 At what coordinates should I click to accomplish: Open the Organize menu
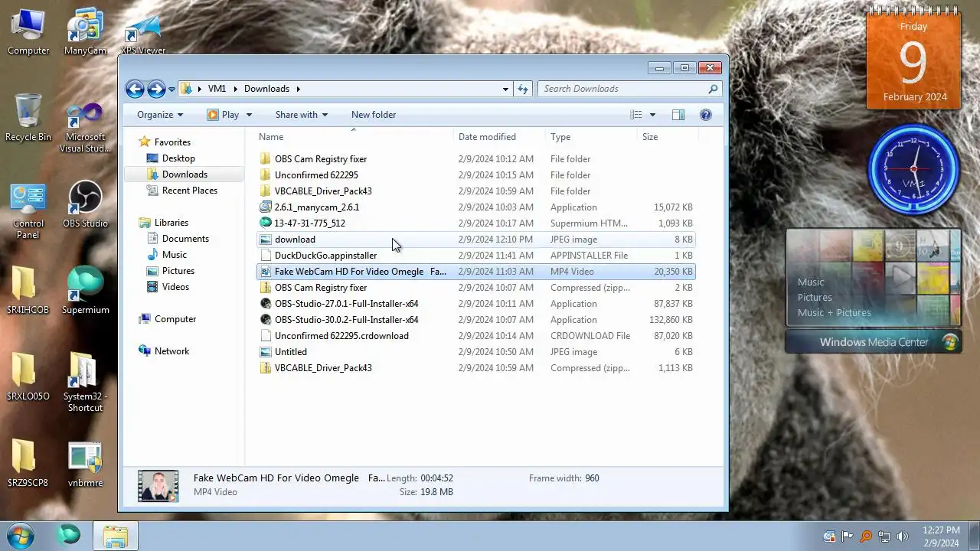(160, 115)
